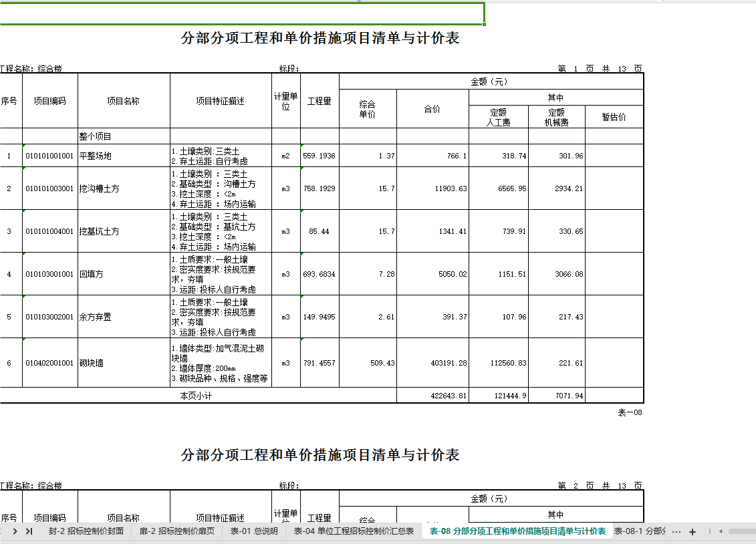Image resolution: width=756 pixels, height=544 pixels.
Task: Jump to last sheet with the end arrow
Action: (29, 531)
